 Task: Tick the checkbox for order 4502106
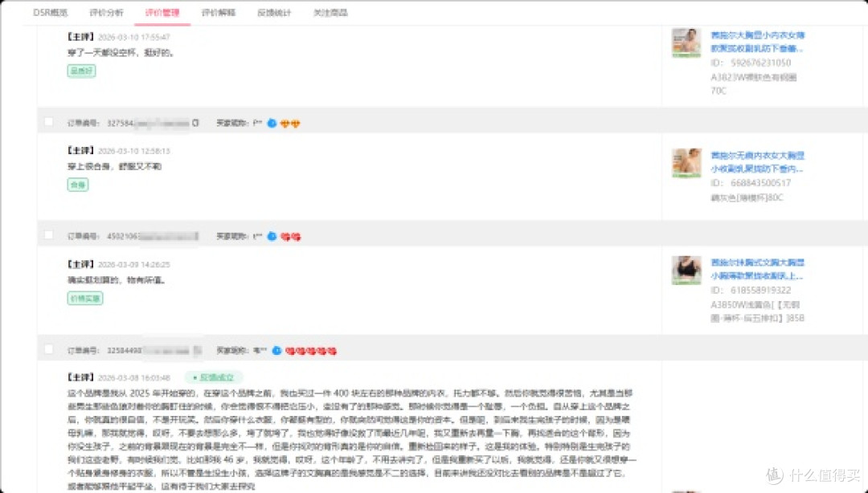pos(49,235)
